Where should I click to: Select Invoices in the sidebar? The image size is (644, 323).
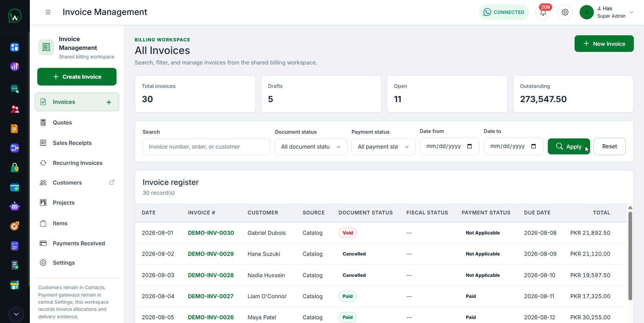pos(77,102)
